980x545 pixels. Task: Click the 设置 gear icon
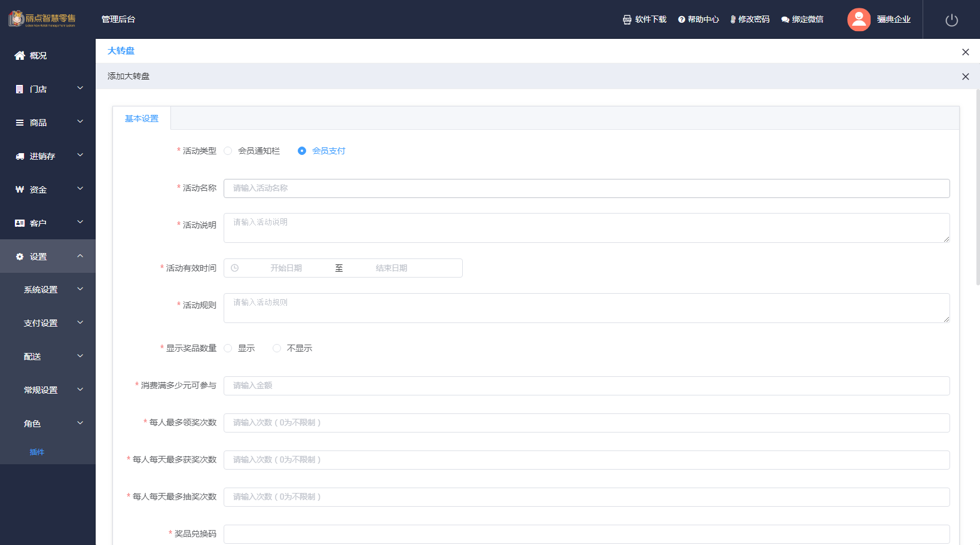(x=20, y=257)
